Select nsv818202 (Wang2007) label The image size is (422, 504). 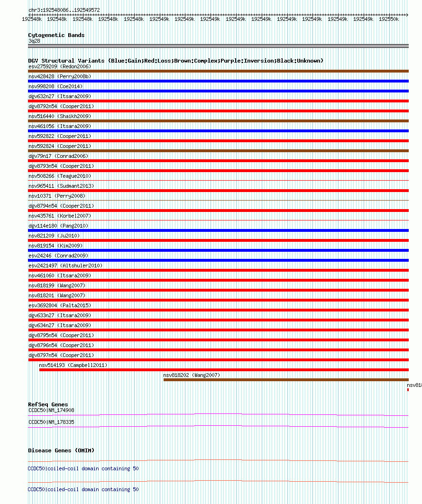192,376
